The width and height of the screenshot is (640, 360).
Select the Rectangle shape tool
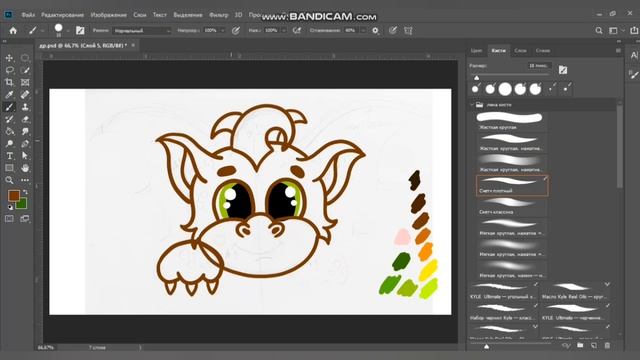pos(9,168)
